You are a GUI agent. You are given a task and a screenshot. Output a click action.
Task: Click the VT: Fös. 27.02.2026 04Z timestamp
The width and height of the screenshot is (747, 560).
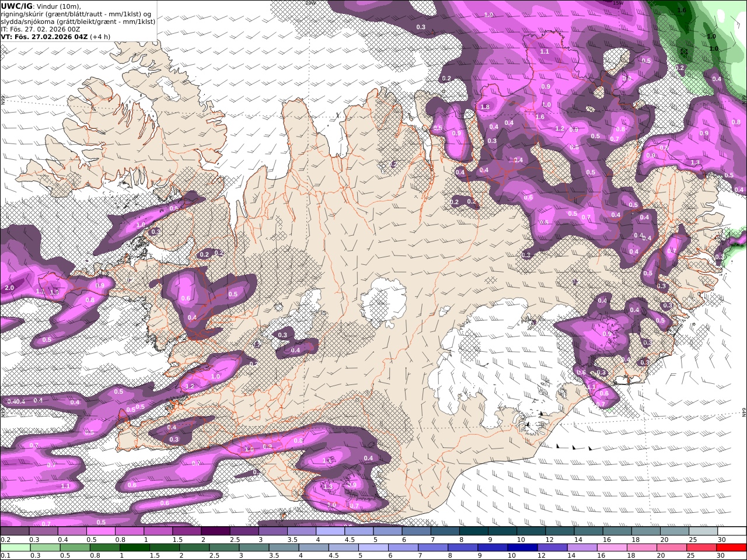44,36
